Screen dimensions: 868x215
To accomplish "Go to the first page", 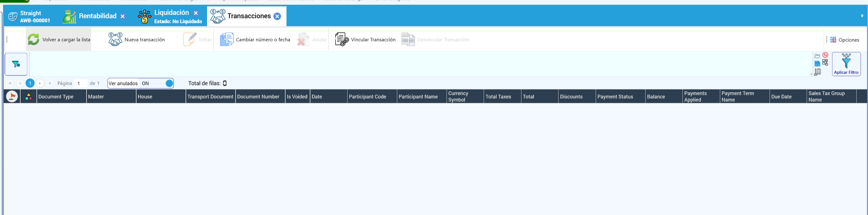I will (10, 83).
